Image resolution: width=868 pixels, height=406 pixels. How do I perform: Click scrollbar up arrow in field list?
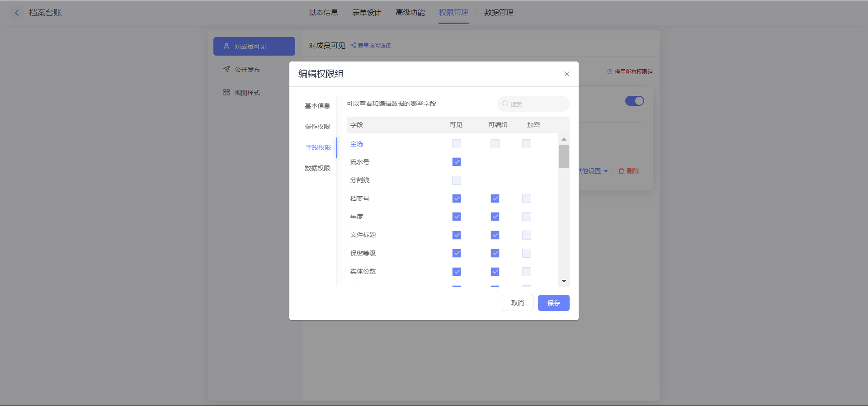pos(564,139)
